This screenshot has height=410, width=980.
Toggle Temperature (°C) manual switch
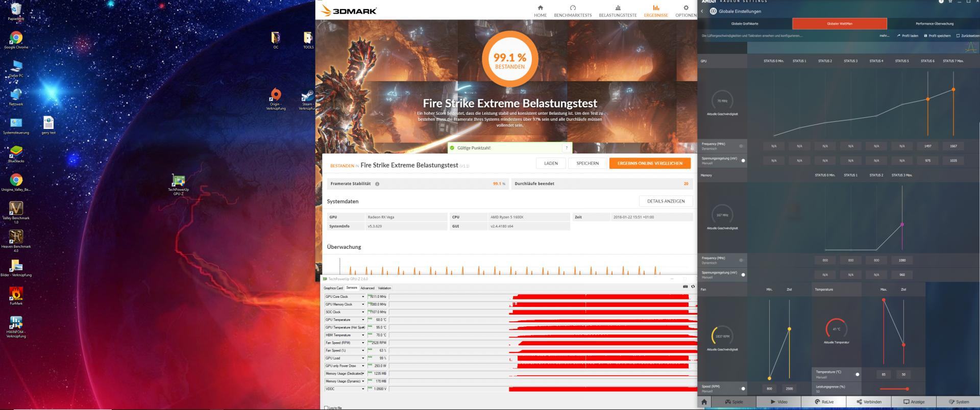click(857, 374)
